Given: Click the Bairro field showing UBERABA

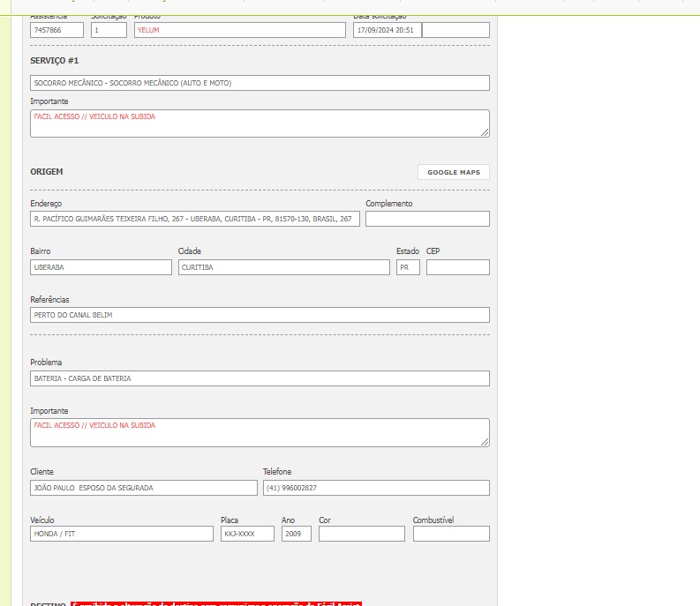Looking at the screenshot, I should 101,267.
